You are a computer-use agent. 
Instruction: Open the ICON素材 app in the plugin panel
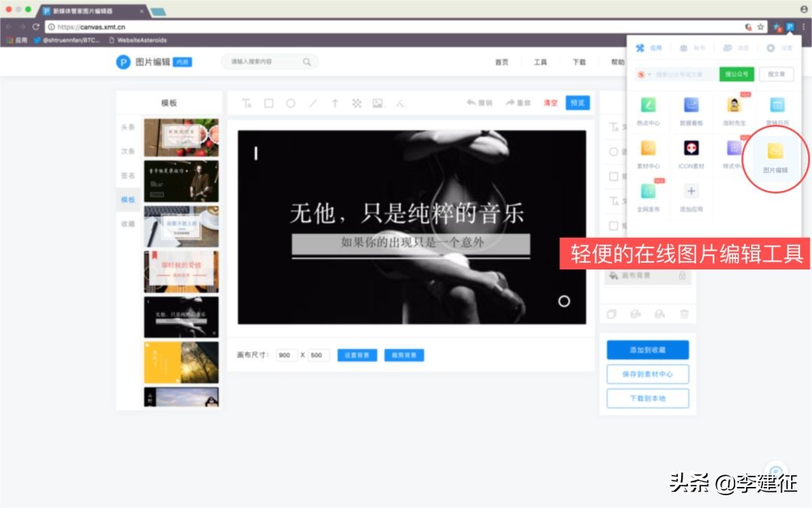click(691, 148)
